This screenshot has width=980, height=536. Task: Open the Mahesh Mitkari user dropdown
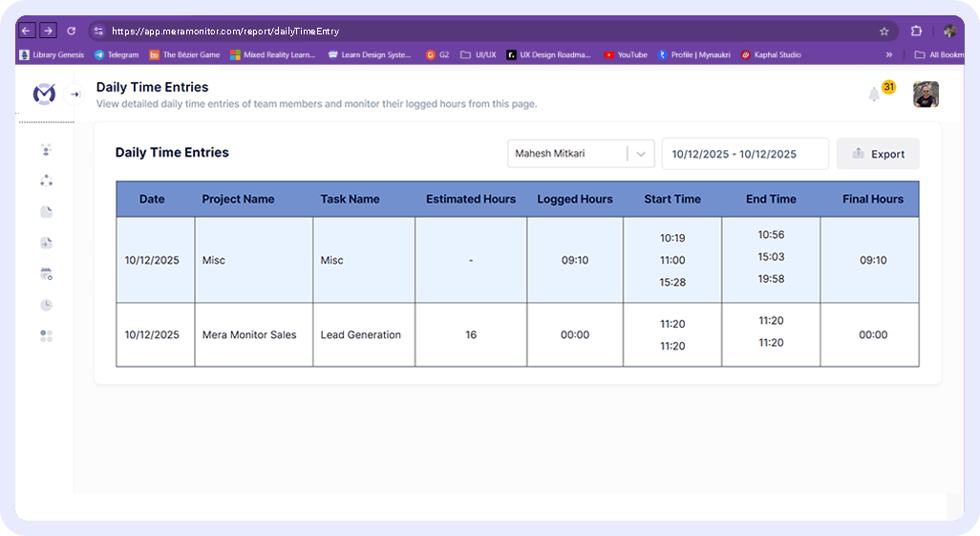pos(567,154)
